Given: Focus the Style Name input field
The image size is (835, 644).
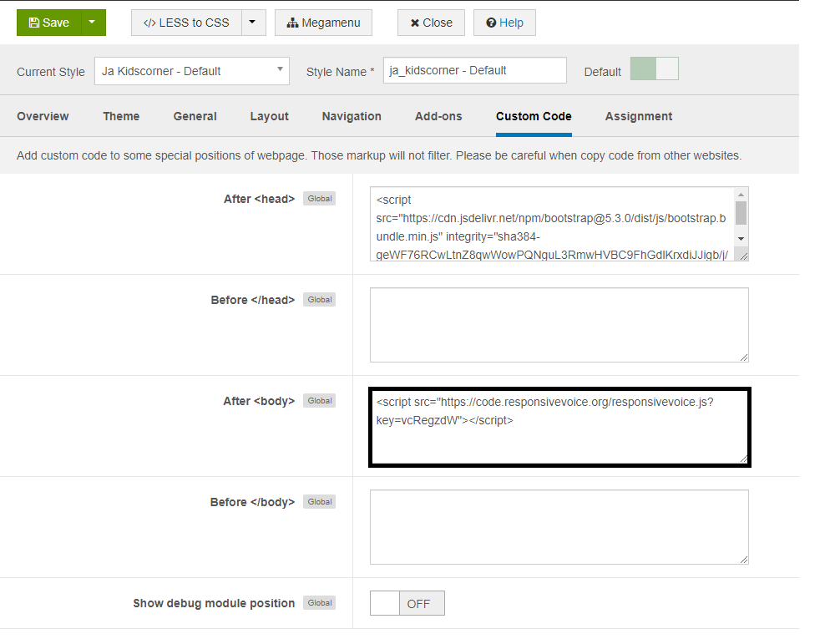Looking at the screenshot, I should click(x=475, y=70).
